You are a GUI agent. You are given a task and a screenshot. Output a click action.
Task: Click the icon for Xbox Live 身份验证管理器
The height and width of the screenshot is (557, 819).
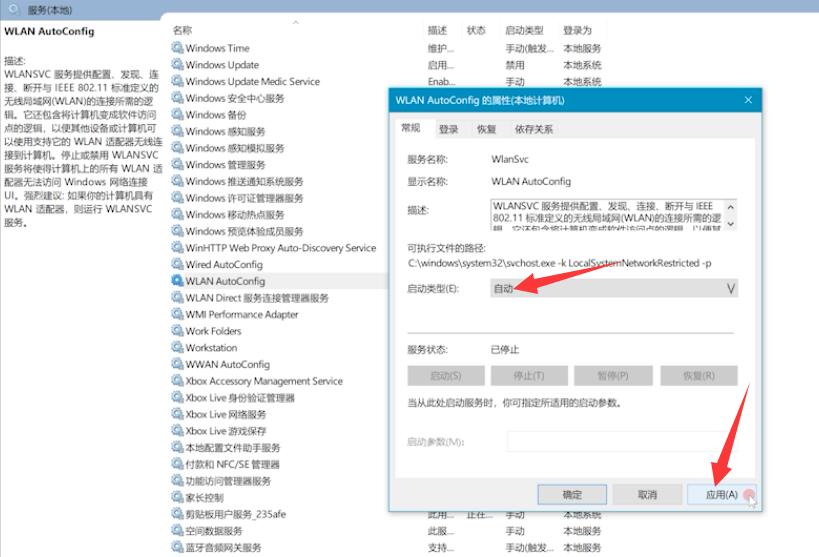pos(178,397)
